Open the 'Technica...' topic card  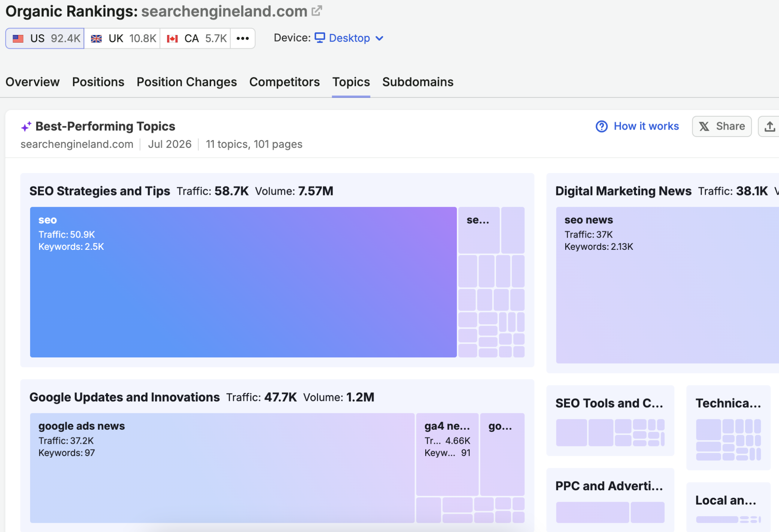click(728, 427)
